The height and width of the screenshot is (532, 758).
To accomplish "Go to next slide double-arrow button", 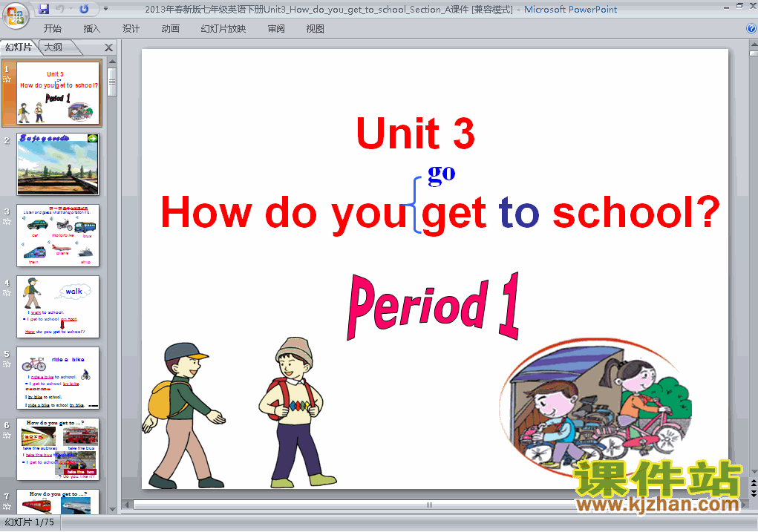I will click(x=753, y=493).
